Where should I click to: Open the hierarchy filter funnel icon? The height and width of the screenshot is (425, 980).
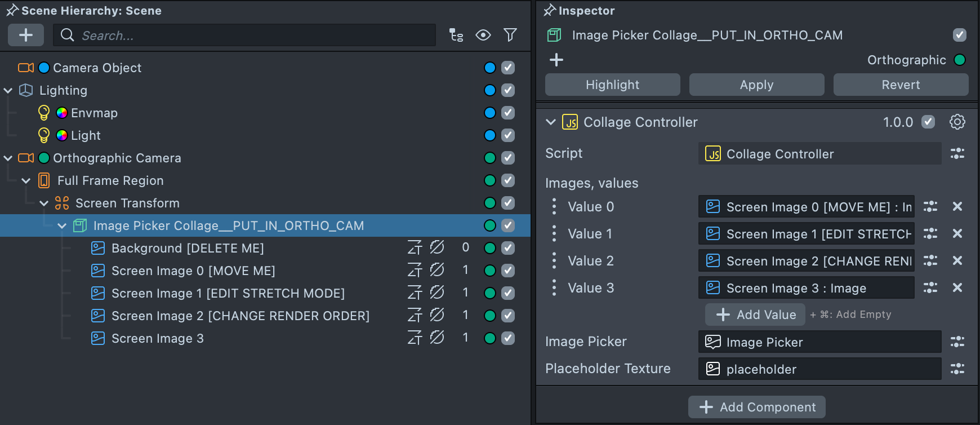click(510, 35)
